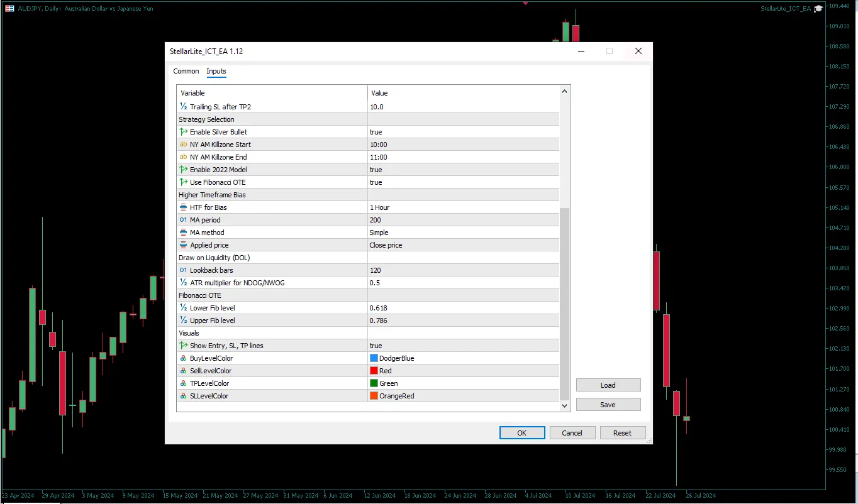
Task: Switch to the Common tab
Action: [186, 71]
